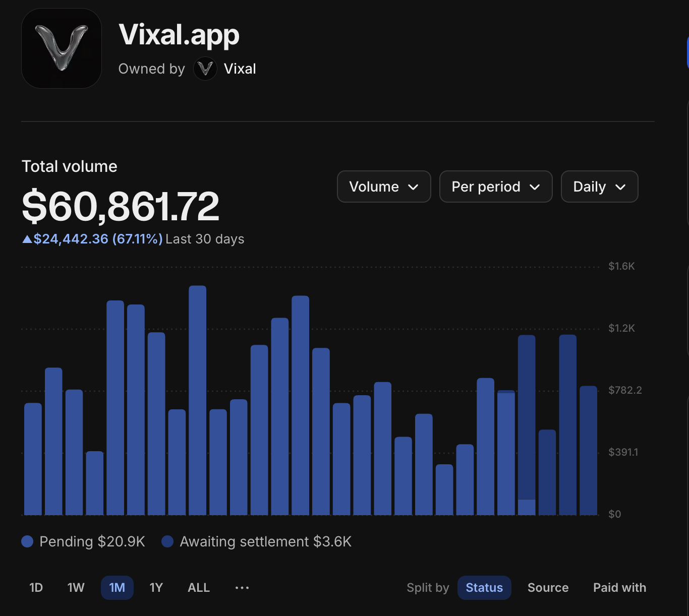Image resolution: width=689 pixels, height=616 pixels.
Task: Click the $60,861.72 total volume figure
Action: [x=121, y=206]
